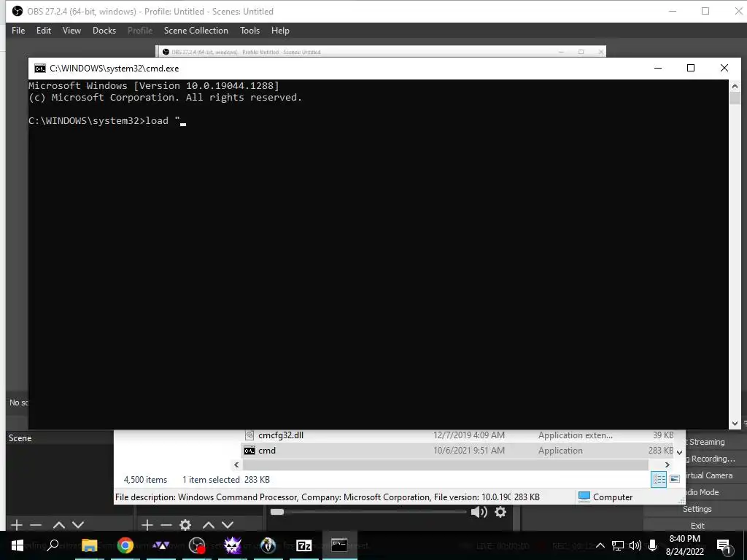Open network status in the system tray
Viewport: 747px width, 560px height.
pos(618,545)
